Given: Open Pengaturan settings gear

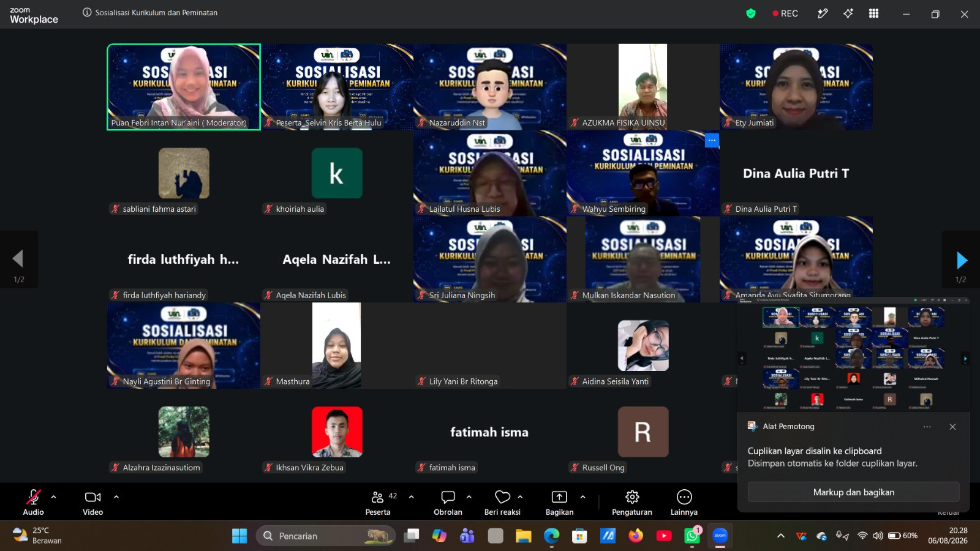Looking at the screenshot, I should click(632, 503).
